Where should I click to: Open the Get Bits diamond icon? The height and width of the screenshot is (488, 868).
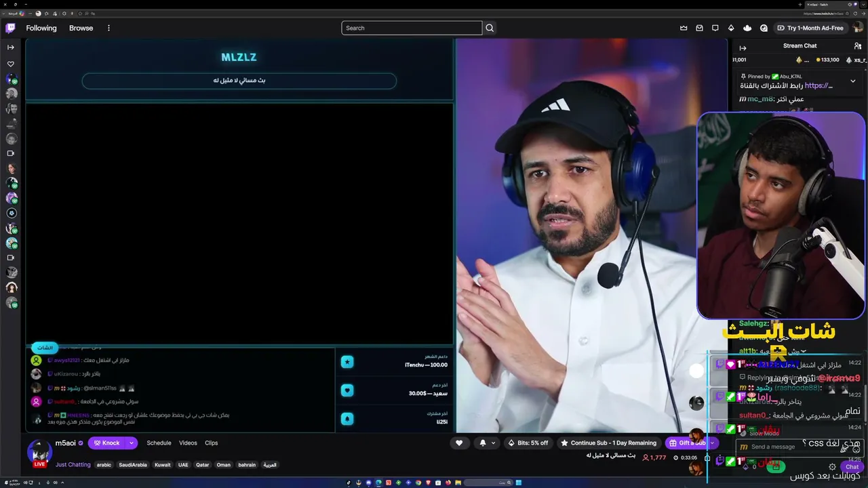click(731, 28)
